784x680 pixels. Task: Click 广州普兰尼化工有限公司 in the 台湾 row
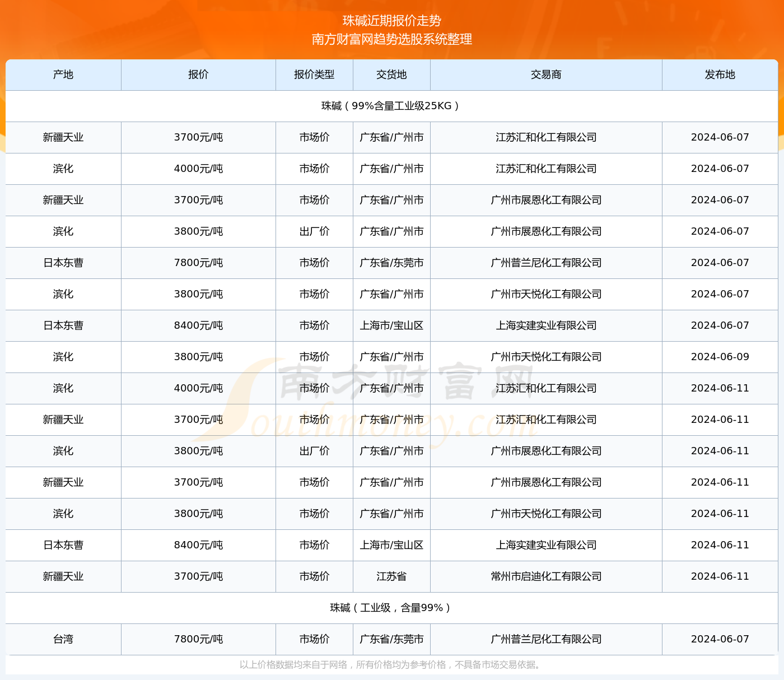point(546,639)
